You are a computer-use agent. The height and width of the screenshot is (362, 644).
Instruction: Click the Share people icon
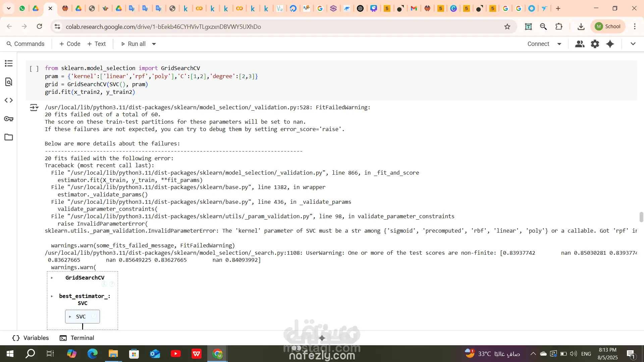pyautogui.click(x=580, y=44)
